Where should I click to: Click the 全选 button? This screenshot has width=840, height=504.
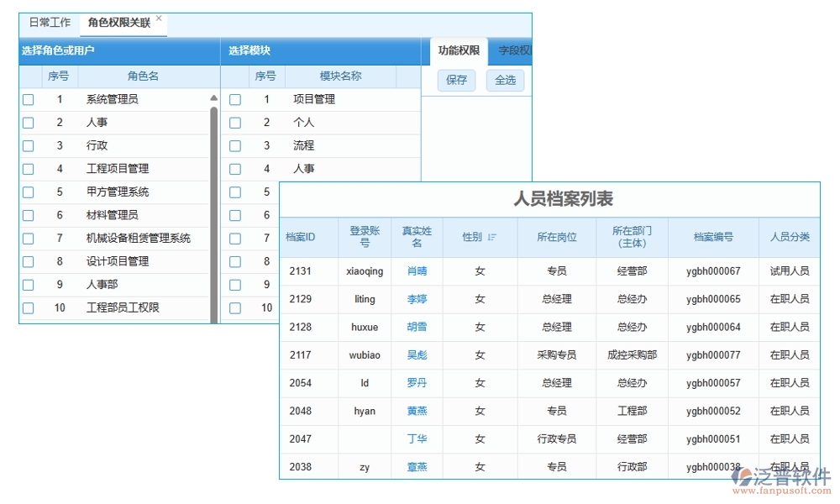click(x=507, y=81)
